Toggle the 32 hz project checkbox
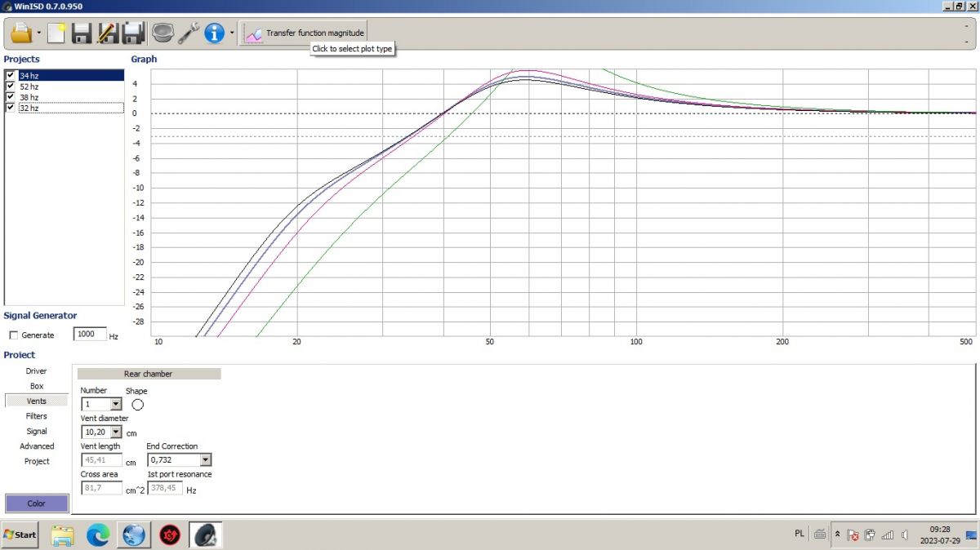The width and height of the screenshot is (980, 550). [x=10, y=107]
